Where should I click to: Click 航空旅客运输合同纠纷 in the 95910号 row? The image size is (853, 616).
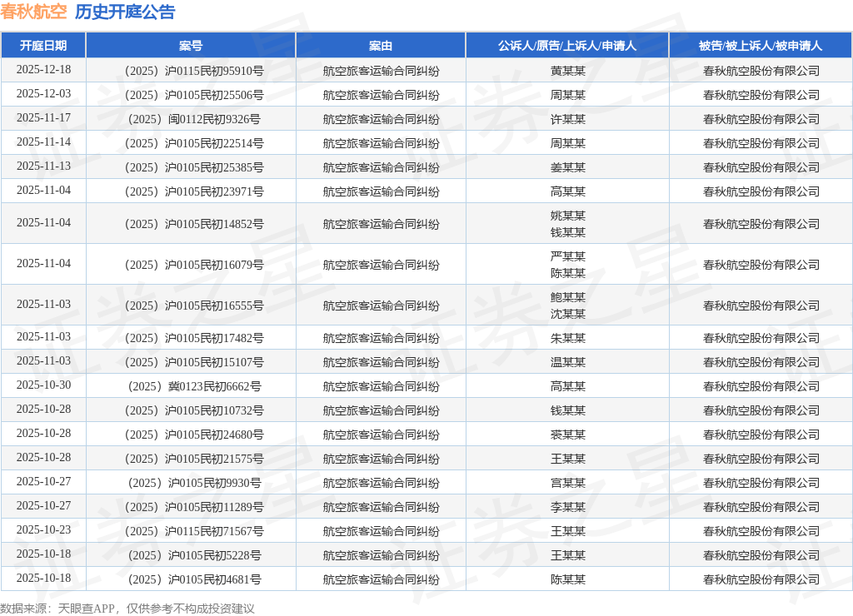pos(381,71)
